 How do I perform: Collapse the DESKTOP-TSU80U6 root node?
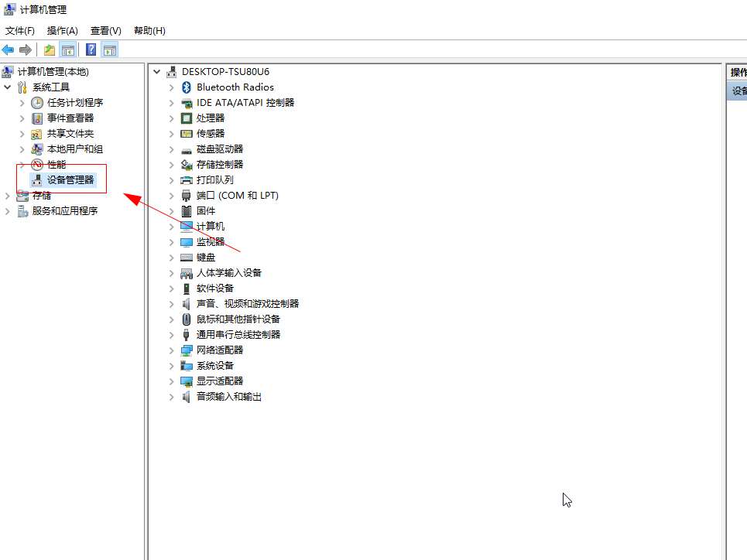coord(156,72)
